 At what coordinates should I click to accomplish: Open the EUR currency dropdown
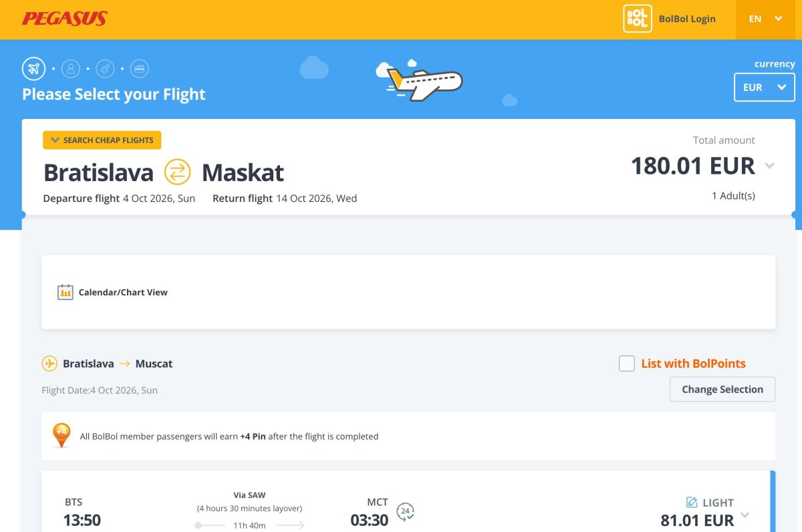(x=765, y=88)
